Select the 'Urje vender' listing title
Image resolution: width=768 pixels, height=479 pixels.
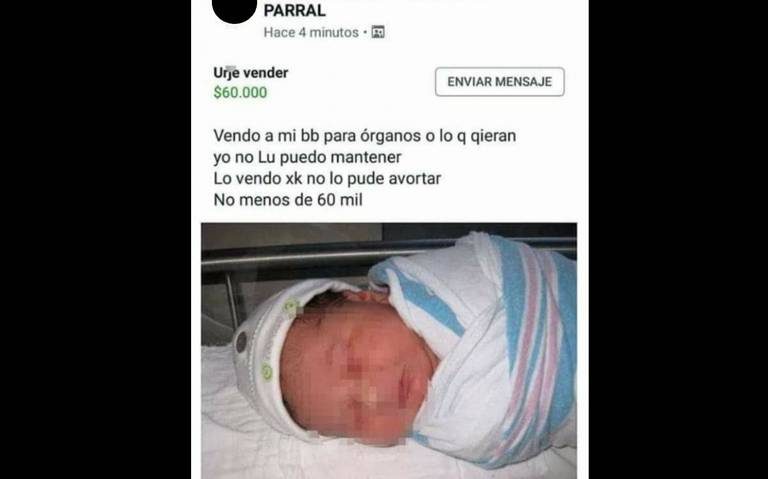251,72
